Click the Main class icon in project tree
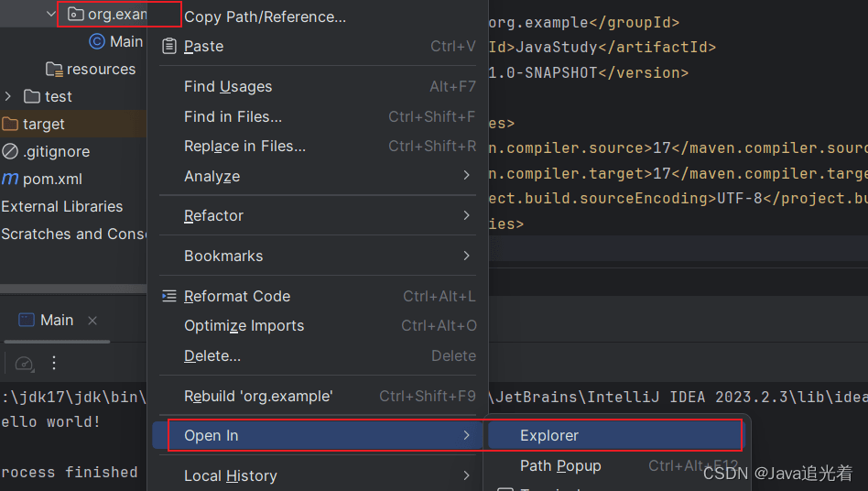Viewport: 868px width, 491px height. (97, 41)
